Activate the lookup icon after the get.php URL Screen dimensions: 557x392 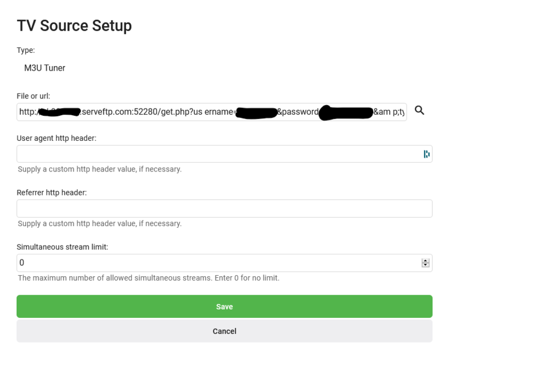coord(420,111)
